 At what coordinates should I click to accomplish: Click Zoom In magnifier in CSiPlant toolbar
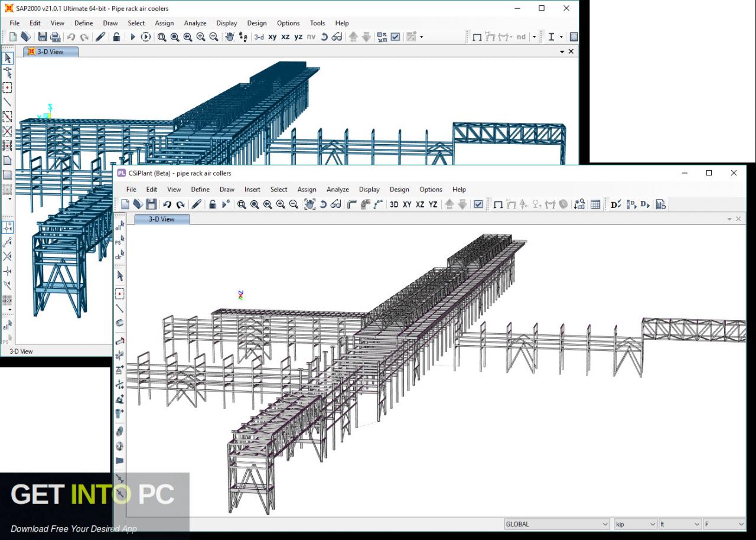click(281, 204)
